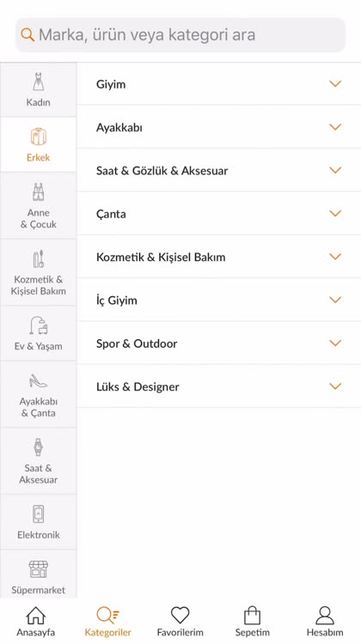Viewport: 361px width, 644px height.
Task: Expand the Ayakkabı row
Action: (218, 127)
